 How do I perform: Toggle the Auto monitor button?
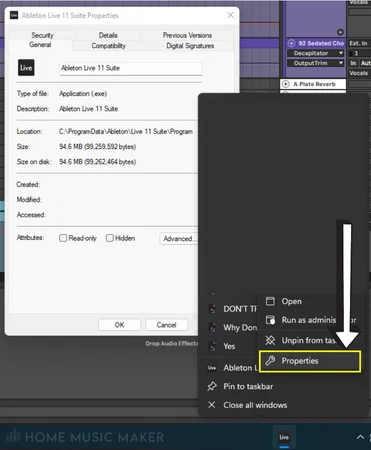click(x=365, y=63)
